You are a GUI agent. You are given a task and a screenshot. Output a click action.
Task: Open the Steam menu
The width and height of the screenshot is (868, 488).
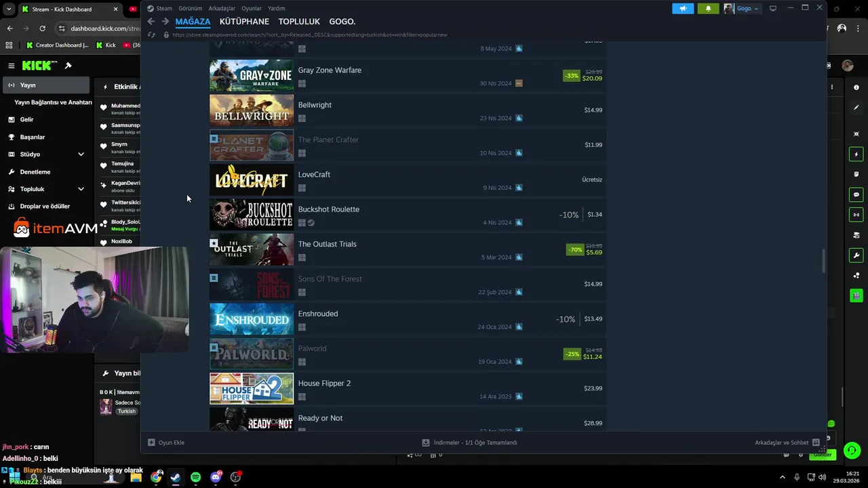pos(160,8)
